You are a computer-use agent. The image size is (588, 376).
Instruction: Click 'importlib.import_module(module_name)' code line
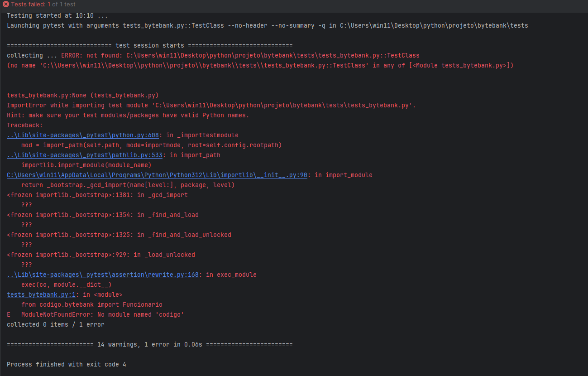coord(86,165)
